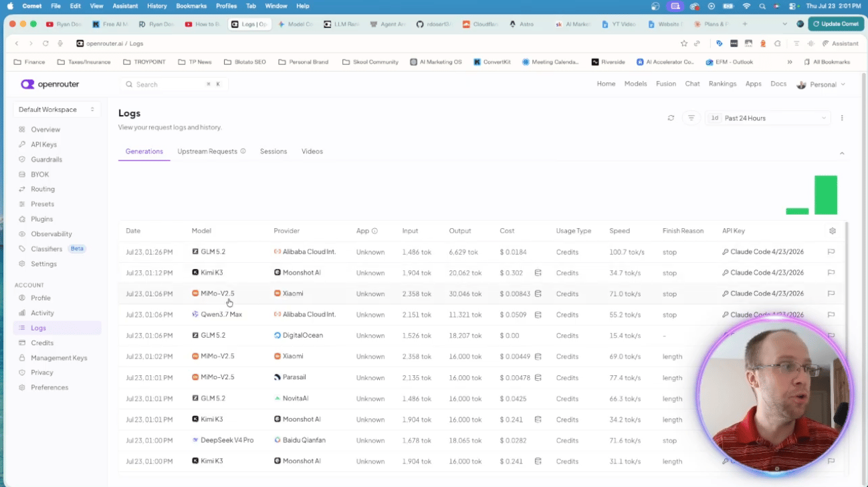Viewport: 868px width, 487px height.
Task: Open the ConvertKit bookmark
Action: tap(492, 62)
